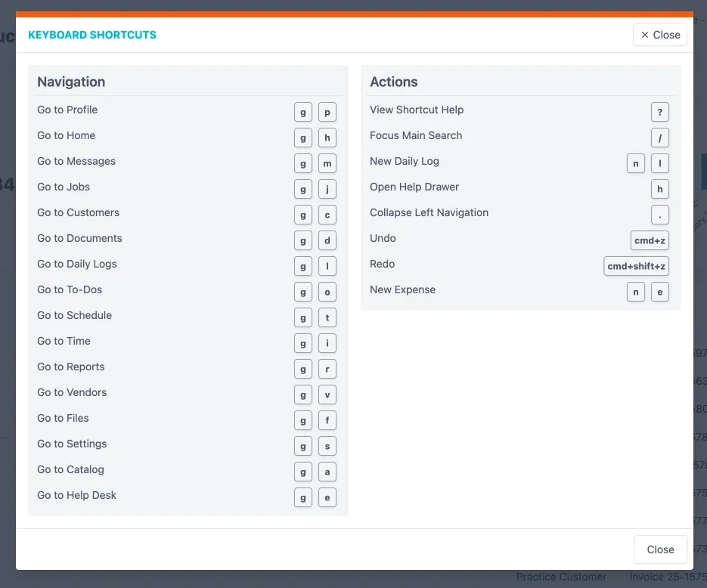Click the "h" keycap beside Open Help Drawer
The height and width of the screenshot is (588, 707).
[659, 189]
